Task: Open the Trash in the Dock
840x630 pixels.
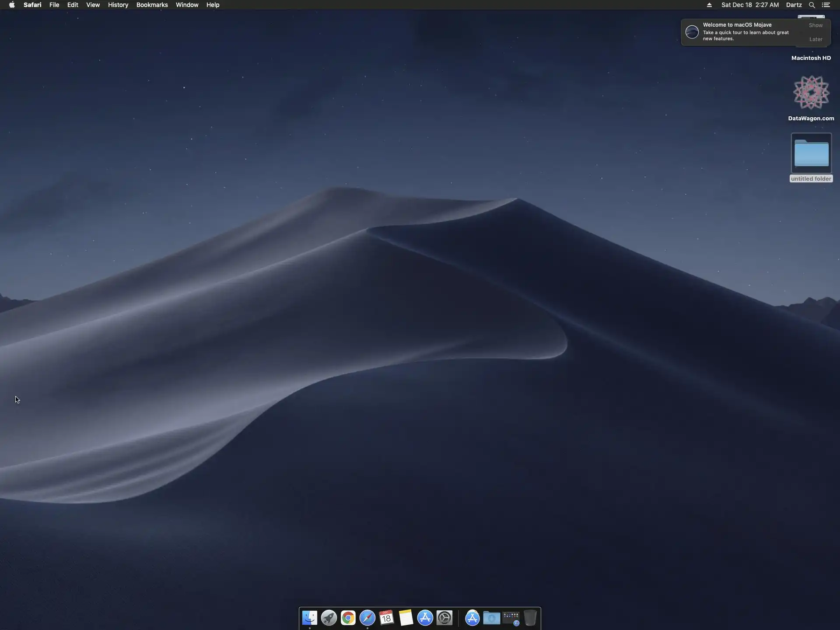Action: click(x=530, y=618)
